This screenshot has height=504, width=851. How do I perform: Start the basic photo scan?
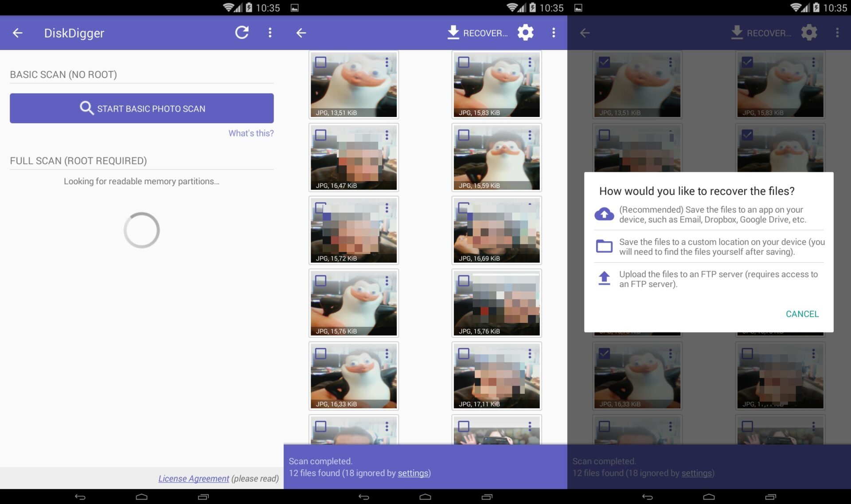[142, 108]
